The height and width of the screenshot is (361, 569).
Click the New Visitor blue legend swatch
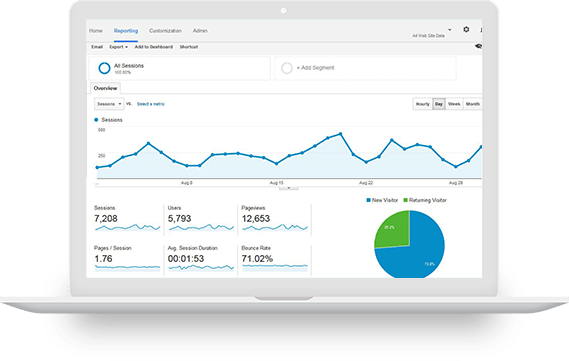point(368,200)
